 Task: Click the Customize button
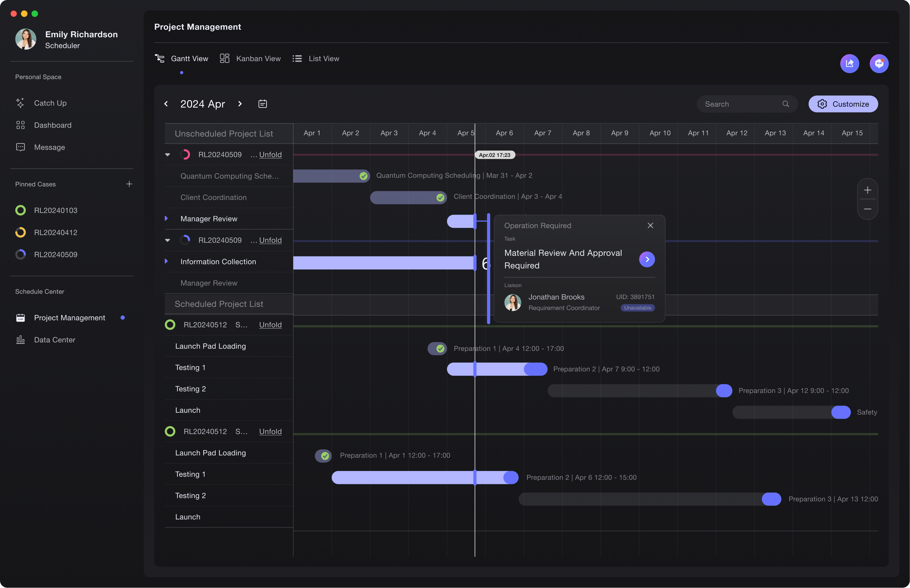[843, 104]
